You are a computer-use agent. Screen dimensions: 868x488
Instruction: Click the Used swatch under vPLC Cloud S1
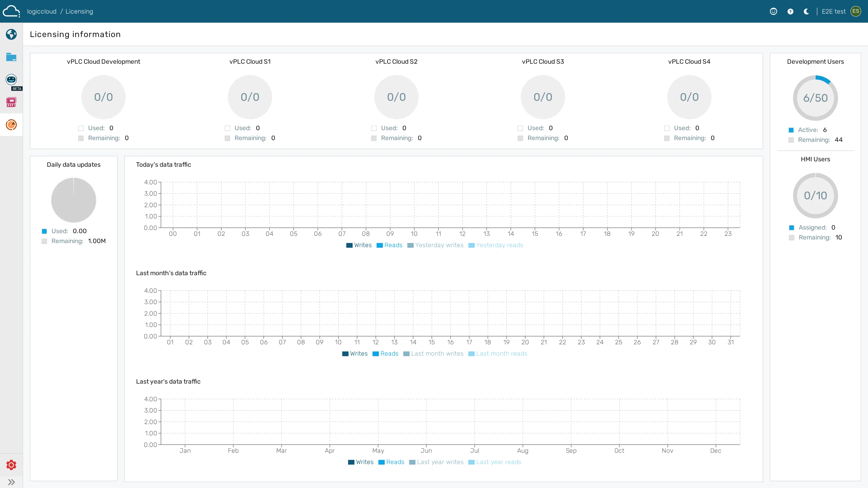click(227, 128)
